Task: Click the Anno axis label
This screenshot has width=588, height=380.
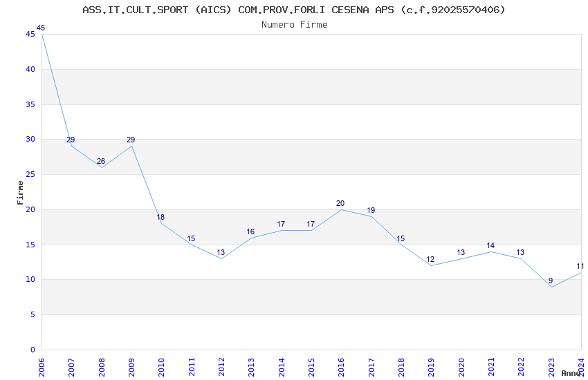Action: tap(571, 373)
